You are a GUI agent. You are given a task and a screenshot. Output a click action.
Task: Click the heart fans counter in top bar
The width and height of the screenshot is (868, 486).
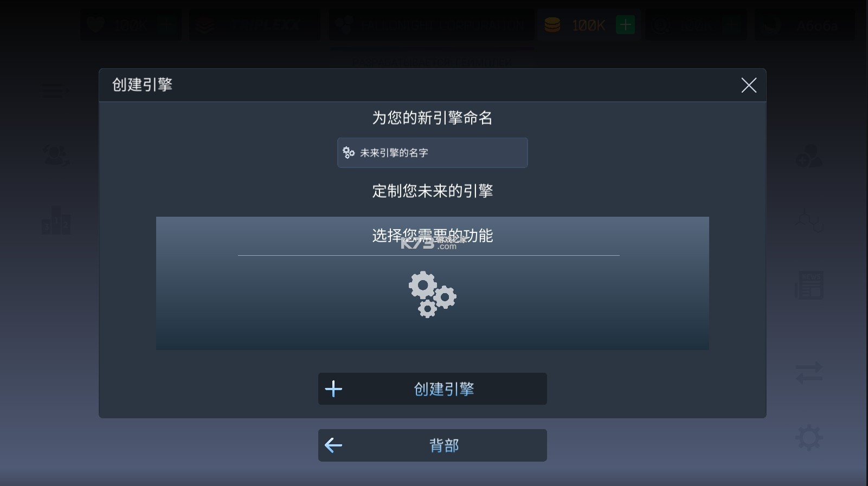coord(131,24)
